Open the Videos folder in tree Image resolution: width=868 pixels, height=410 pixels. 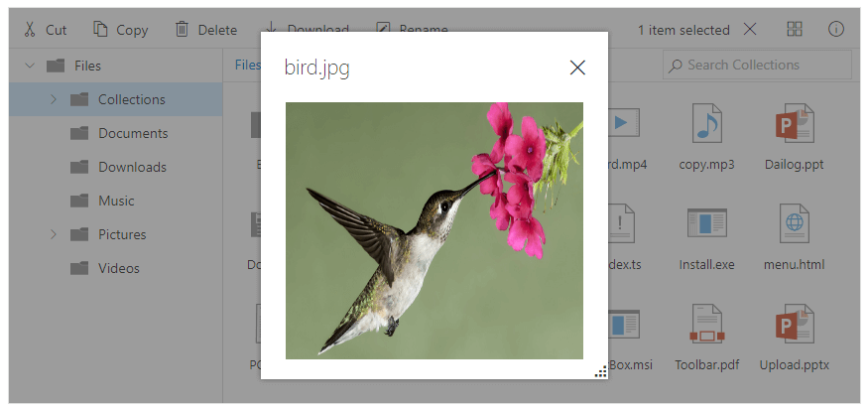118,268
